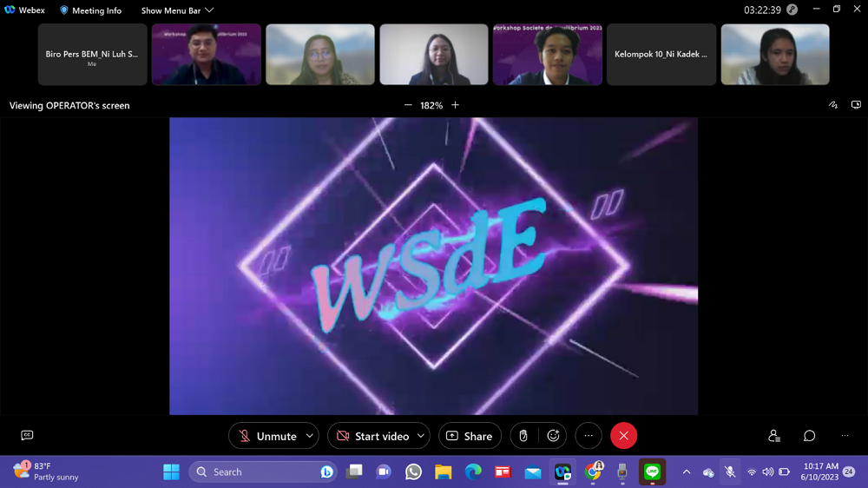Open the Chat panel icon

coord(809,436)
